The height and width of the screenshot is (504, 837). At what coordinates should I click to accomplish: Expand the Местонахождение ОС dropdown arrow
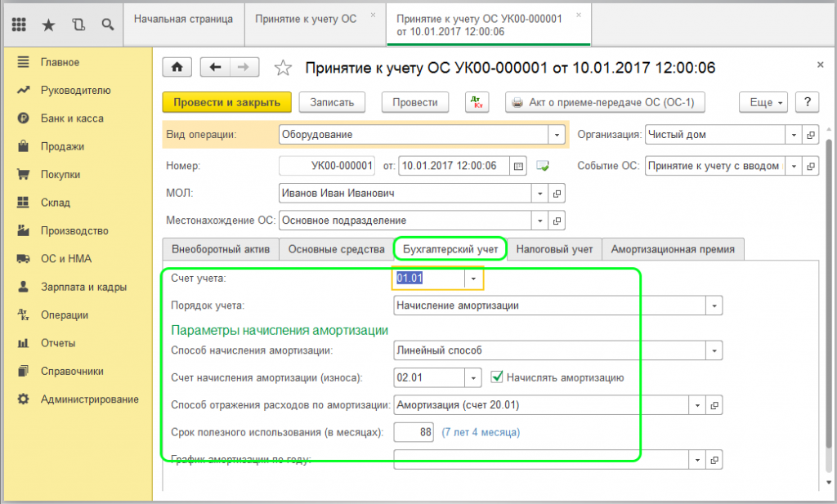pos(539,221)
